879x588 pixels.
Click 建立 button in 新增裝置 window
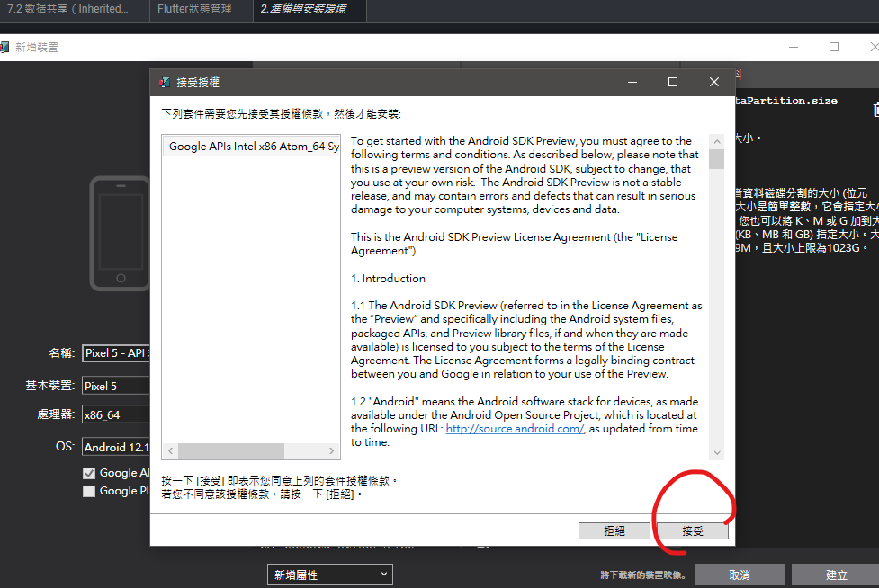pos(835,575)
